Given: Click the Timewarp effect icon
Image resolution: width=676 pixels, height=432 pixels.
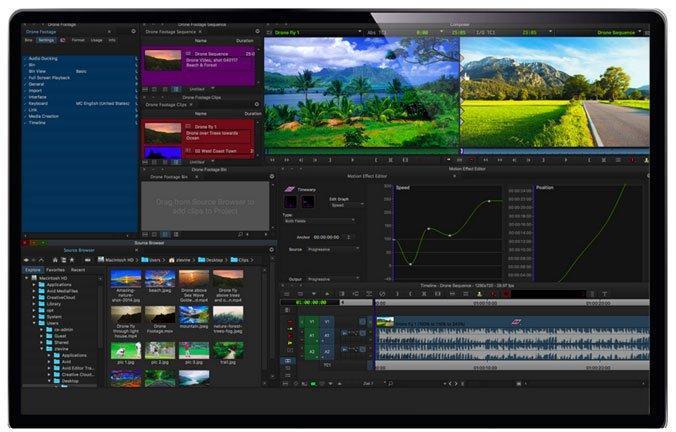Looking at the screenshot, I should (x=289, y=188).
